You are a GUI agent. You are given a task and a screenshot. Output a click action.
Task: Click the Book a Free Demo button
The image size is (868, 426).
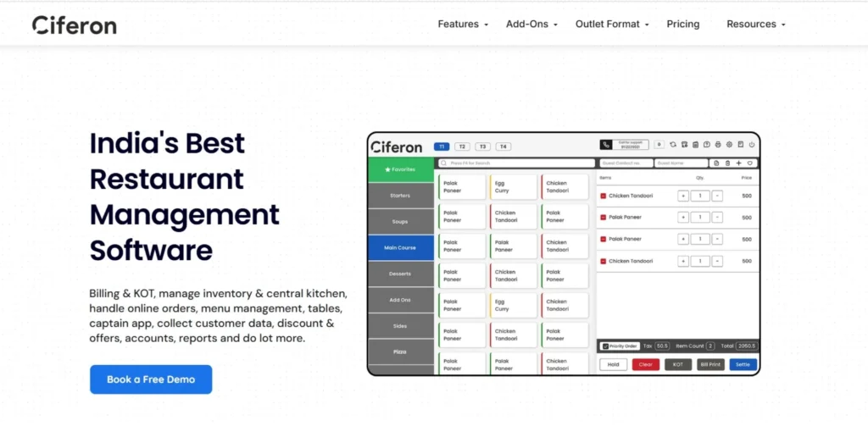[151, 379]
